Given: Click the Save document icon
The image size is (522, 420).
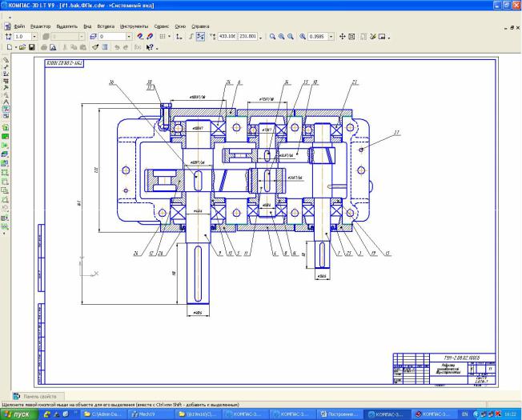Looking at the screenshot, I should 30,47.
